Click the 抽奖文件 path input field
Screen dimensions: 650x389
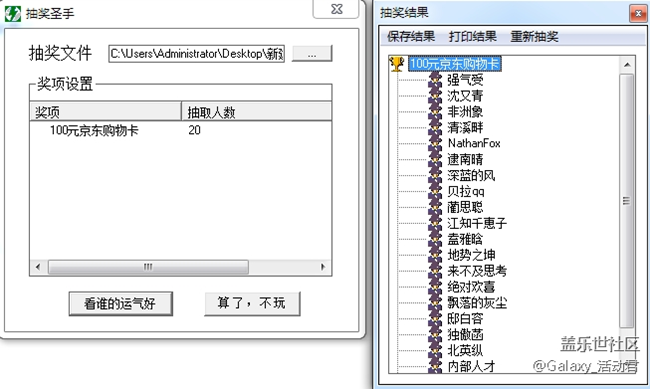(x=196, y=54)
